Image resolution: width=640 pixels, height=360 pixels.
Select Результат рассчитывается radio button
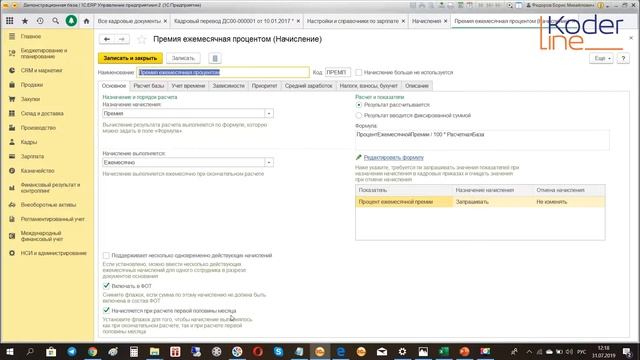[359, 105]
